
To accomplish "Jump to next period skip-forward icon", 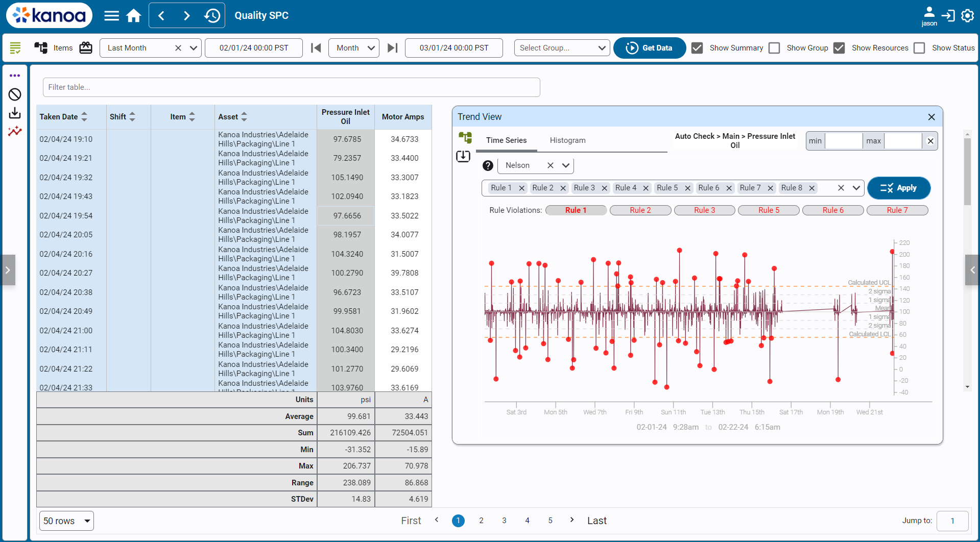I will coord(392,48).
